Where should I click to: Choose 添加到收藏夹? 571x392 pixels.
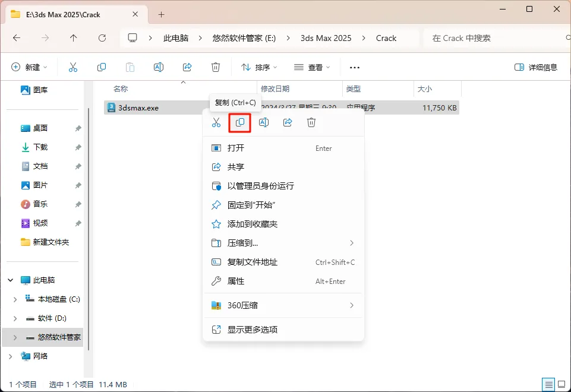283,224
